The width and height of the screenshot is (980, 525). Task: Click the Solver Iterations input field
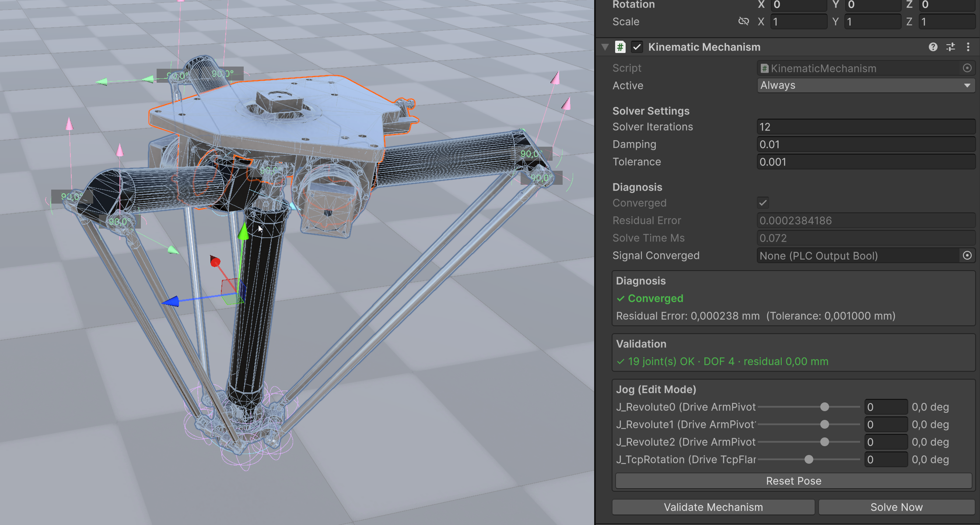[x=866, y=127]
